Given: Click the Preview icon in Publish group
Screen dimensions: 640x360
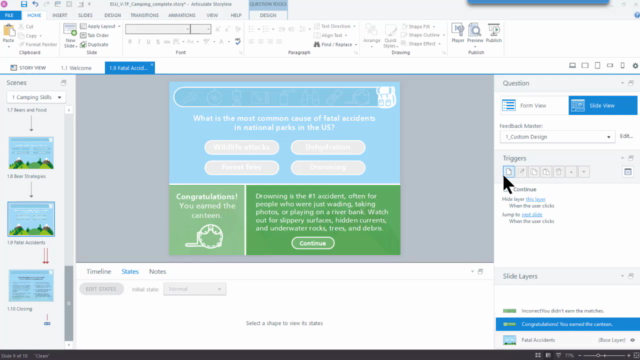Looking at the screenshot, I should [x=475, y=30].
